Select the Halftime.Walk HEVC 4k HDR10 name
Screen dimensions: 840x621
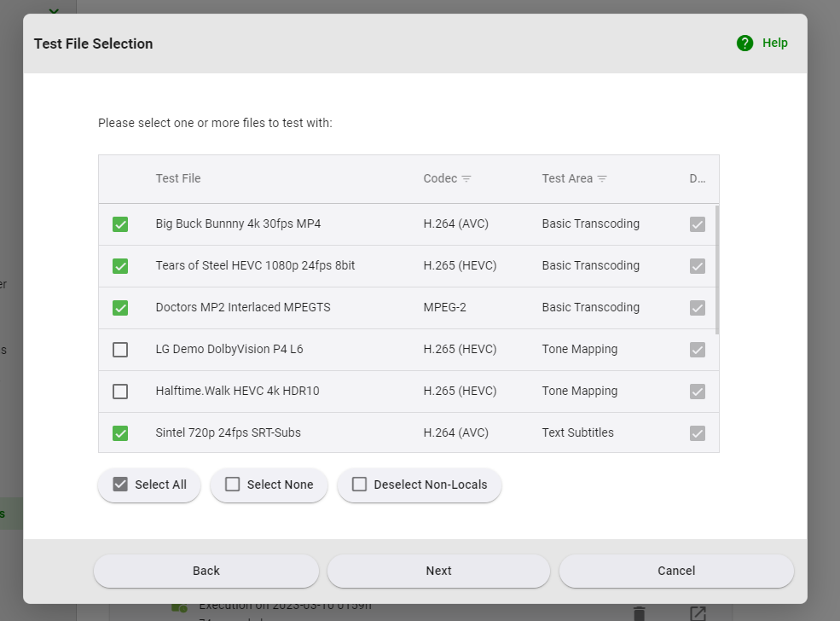(x=237, y=391)
